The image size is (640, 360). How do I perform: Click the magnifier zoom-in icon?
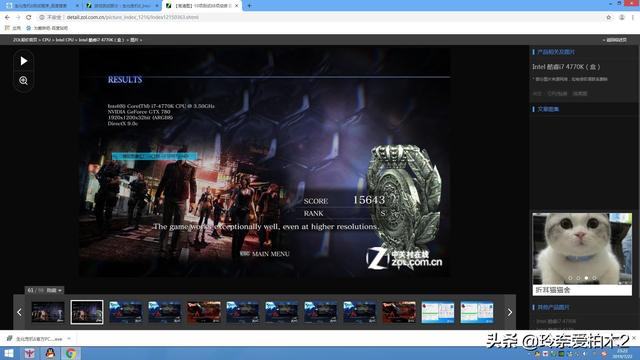pyautogui.click(x=24, y=81)
